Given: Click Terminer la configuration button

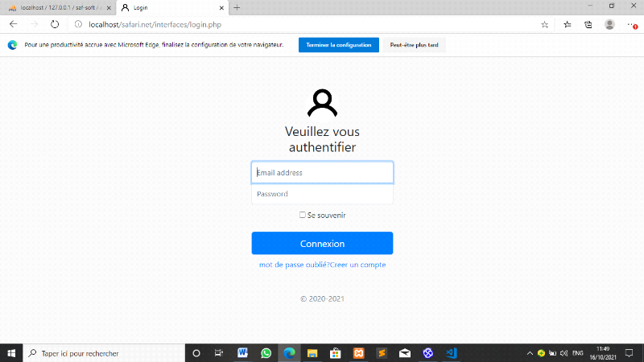Looking at the screenshot, I should [338, 45].
